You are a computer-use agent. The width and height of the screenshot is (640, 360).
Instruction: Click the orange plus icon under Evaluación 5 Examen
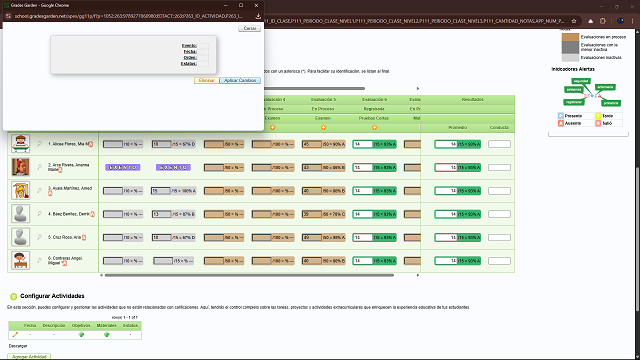[x=323, y=128]
